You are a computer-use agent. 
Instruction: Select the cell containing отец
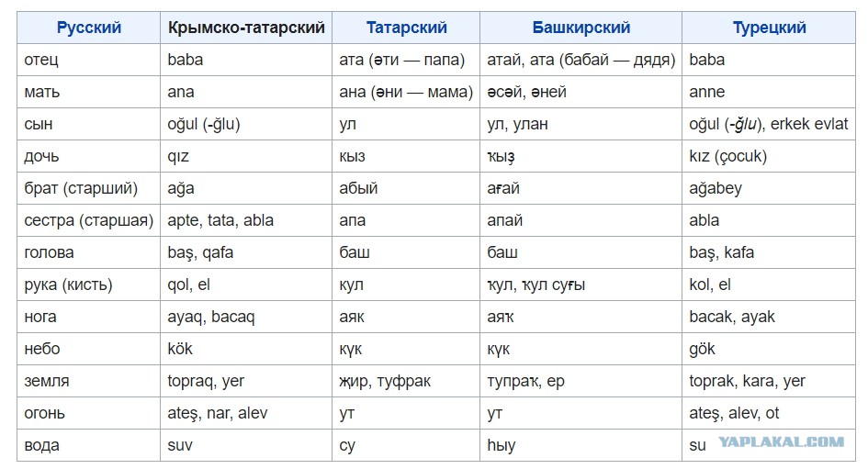pos(88,60)
